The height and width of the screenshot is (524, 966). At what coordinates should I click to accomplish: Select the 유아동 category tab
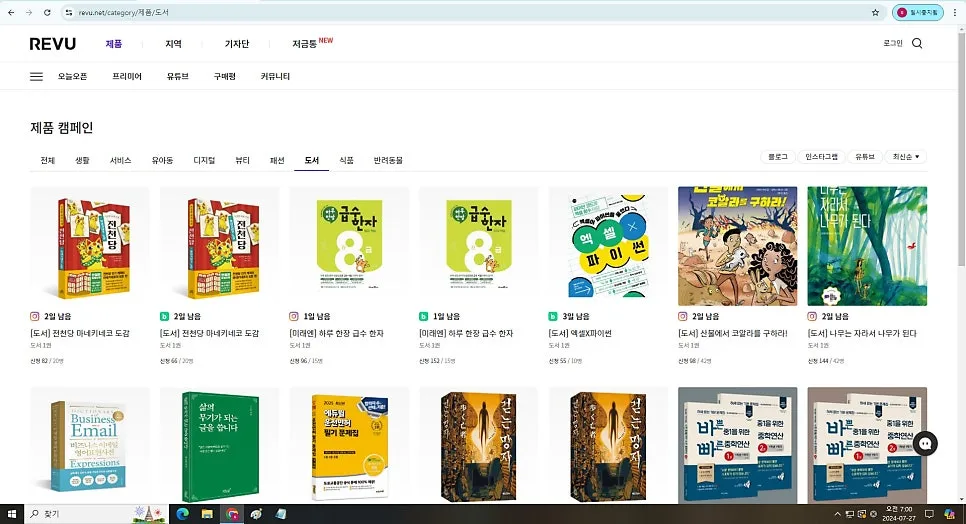162,160
